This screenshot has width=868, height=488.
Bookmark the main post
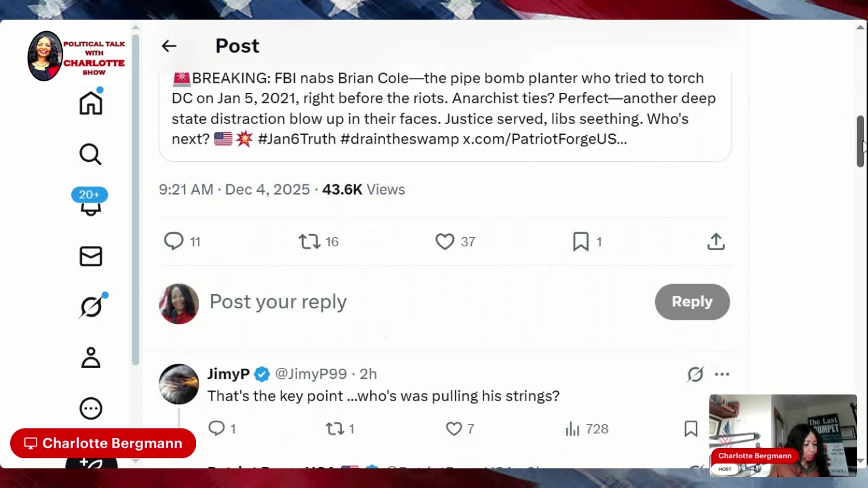[x=580, y=241]
